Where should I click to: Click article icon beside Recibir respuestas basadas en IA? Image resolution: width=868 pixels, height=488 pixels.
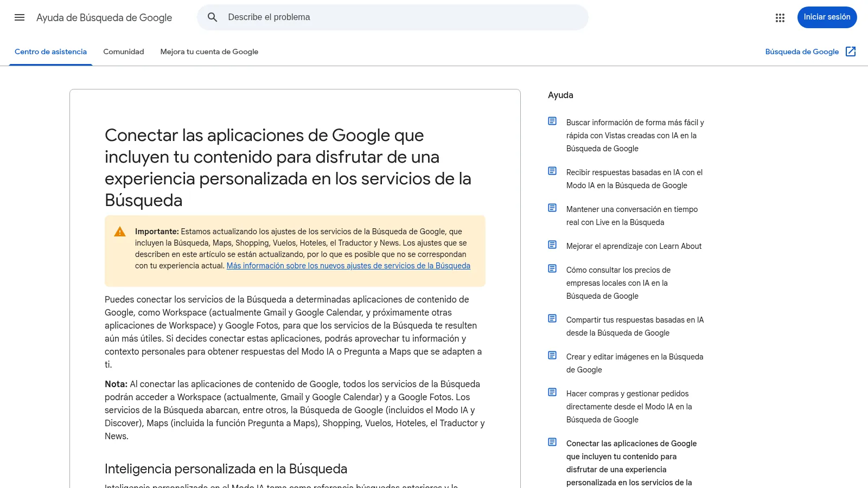552,171
